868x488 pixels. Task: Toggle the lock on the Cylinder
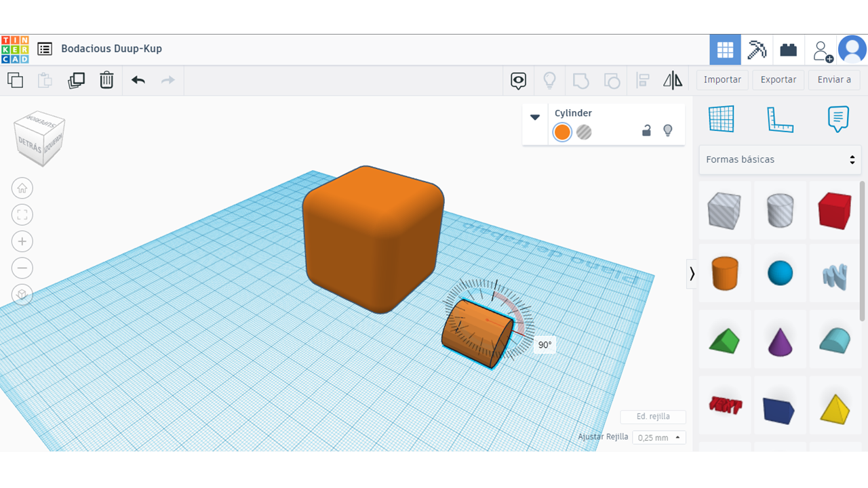[646, 131]
